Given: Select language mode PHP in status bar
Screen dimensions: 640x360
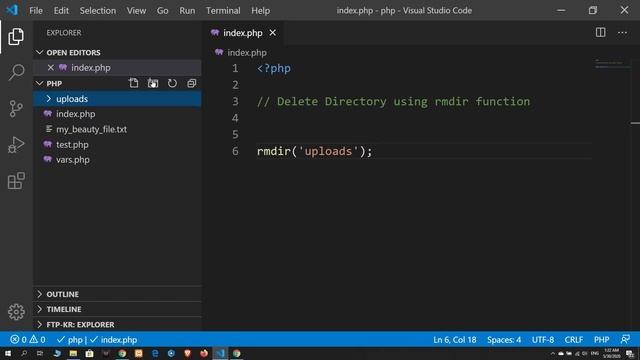Looking at the screenshot, I should point(601,340).
